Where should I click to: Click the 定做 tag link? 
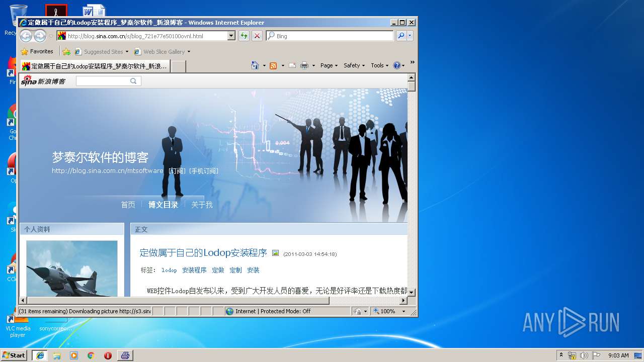coord(218,270)
